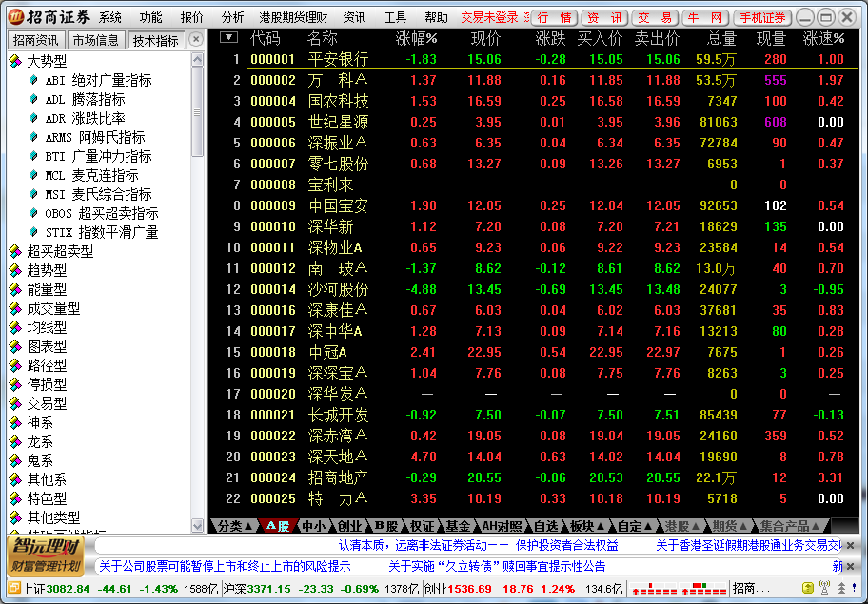Click the OBOS 超买超卖指标 diamond icon

click(33, 213)
